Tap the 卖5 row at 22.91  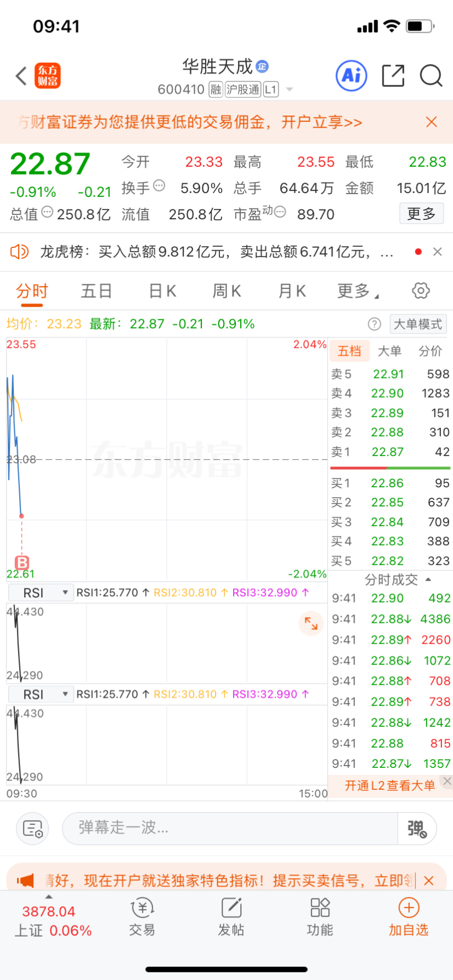click(x=390, y=374)
